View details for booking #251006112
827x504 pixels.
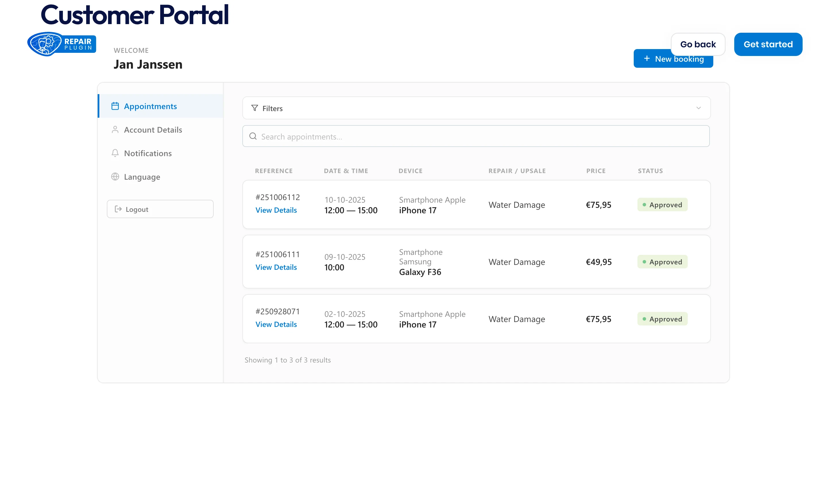pos(276,210)
